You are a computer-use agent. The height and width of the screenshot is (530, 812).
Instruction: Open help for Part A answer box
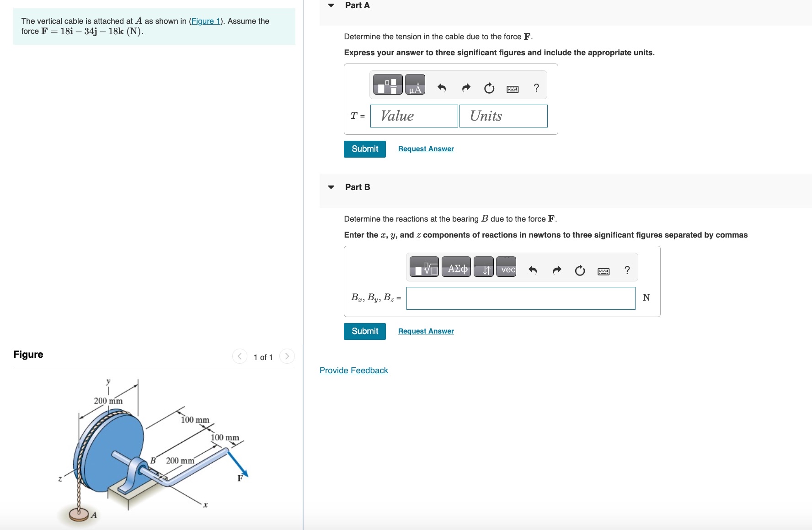[536, 88]
